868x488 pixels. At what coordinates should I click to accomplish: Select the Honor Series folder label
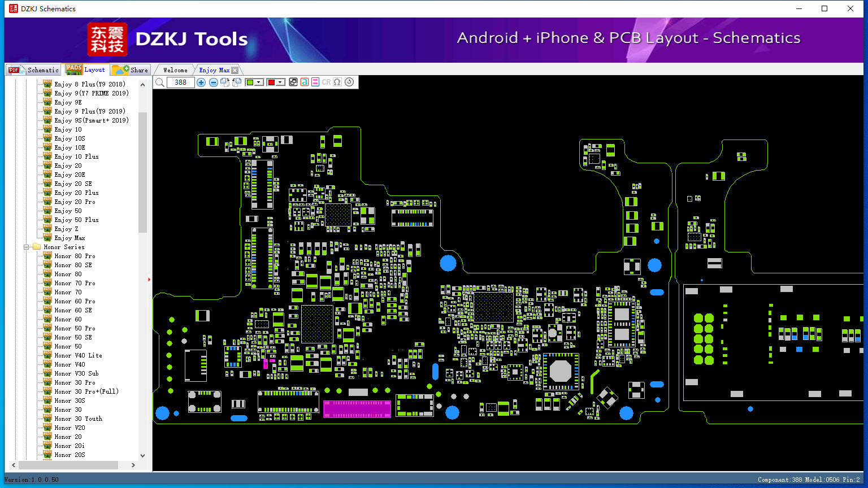64,247
